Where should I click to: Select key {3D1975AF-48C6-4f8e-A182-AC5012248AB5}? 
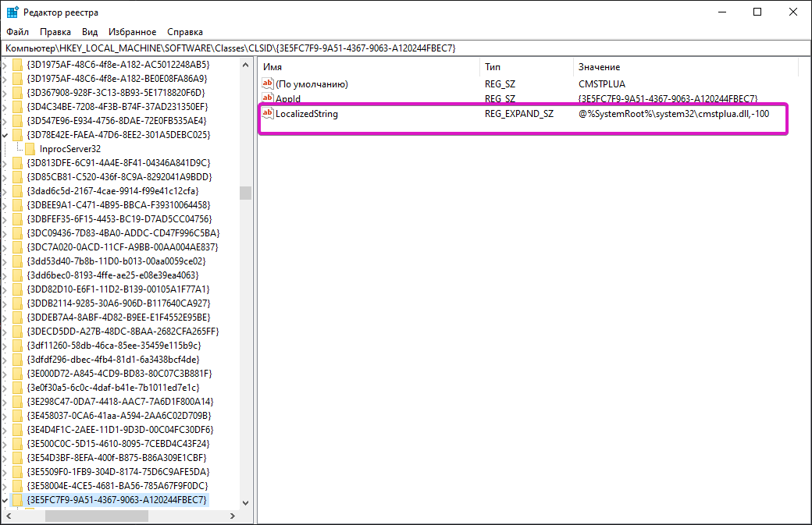pos(118,65)
